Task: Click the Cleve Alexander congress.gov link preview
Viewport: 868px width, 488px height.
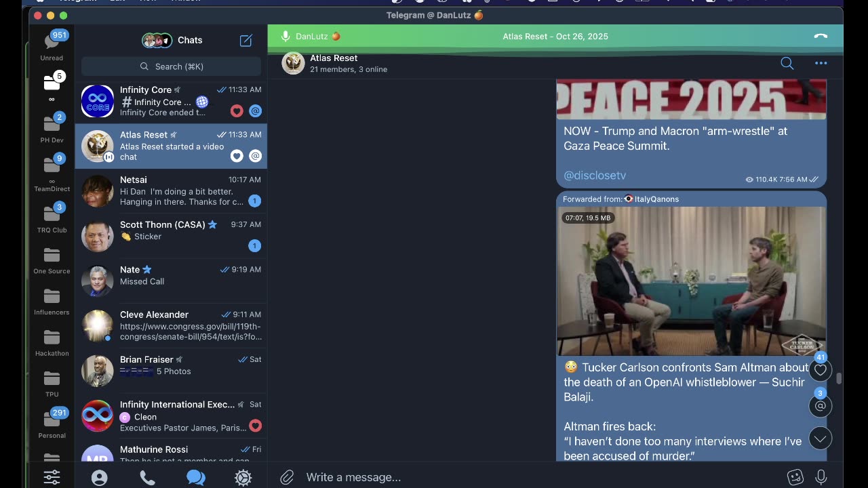Action: pos(191,331)
